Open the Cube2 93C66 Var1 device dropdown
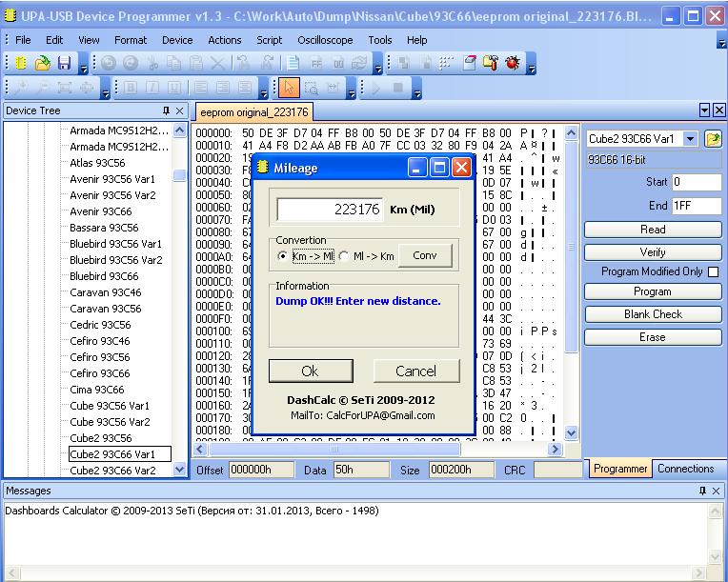The width and height of the screenshot is (728, 582). (691, 139)
